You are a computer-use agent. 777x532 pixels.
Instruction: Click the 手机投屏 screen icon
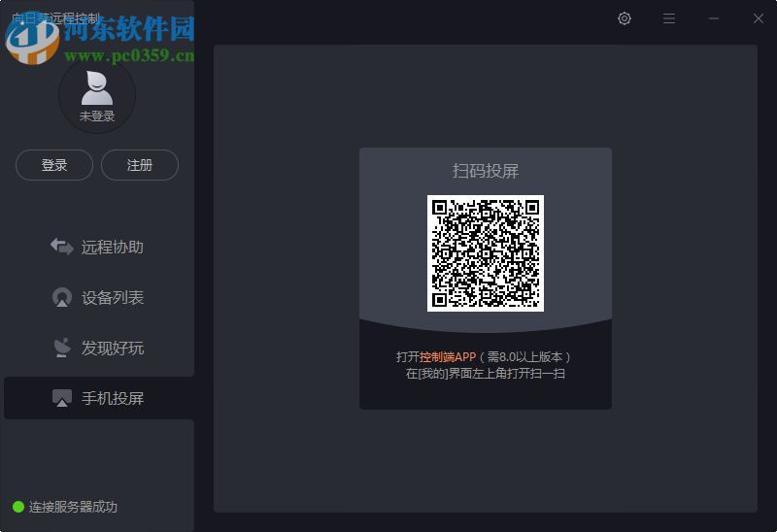(62, 398)
